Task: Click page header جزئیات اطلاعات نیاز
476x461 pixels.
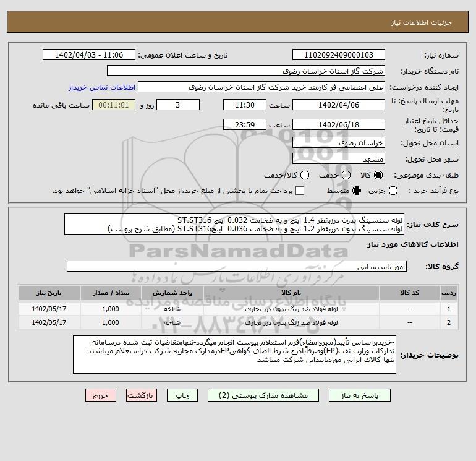Action: [x=422, y=22]
